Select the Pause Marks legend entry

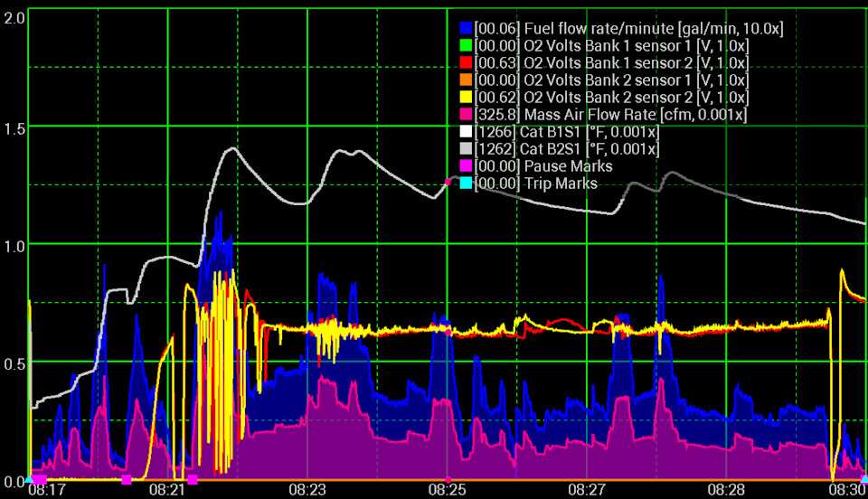(x=543, y=166)
